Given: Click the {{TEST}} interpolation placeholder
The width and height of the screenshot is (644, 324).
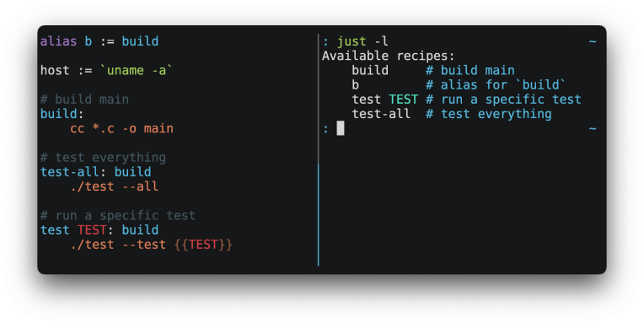Looking at the screenshot, I should 203,245.
